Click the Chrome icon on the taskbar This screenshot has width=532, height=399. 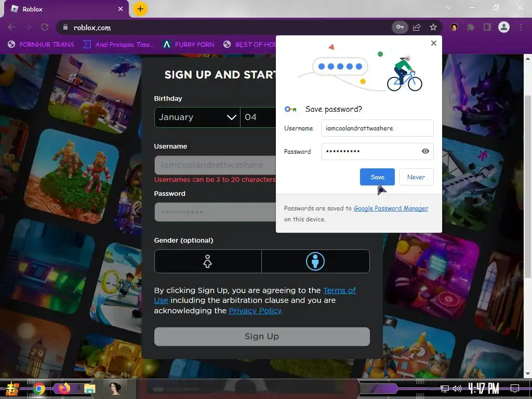pos(38,389)
